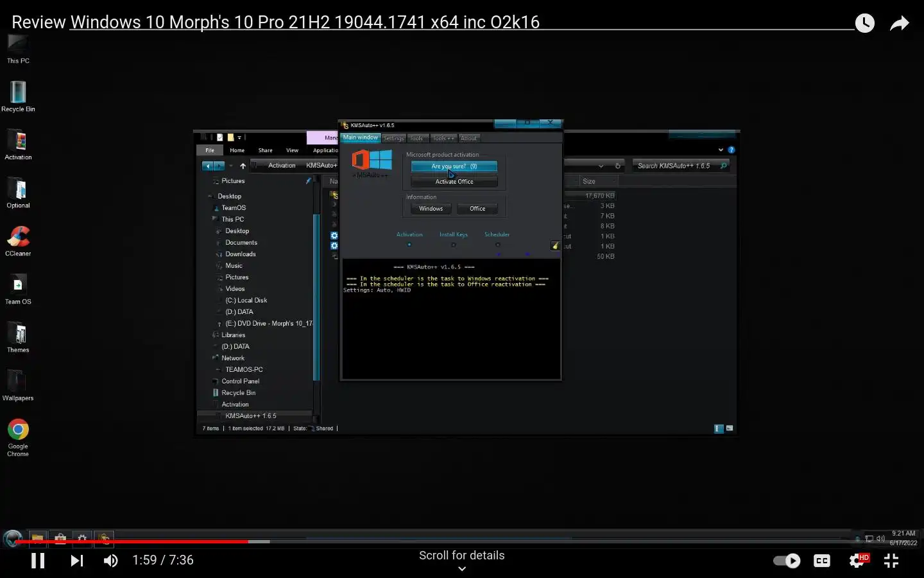Select KMSAuto++ 1.6.5 folder in tree
This screenshot has height=578, width=924.
(x=251, y=416)
